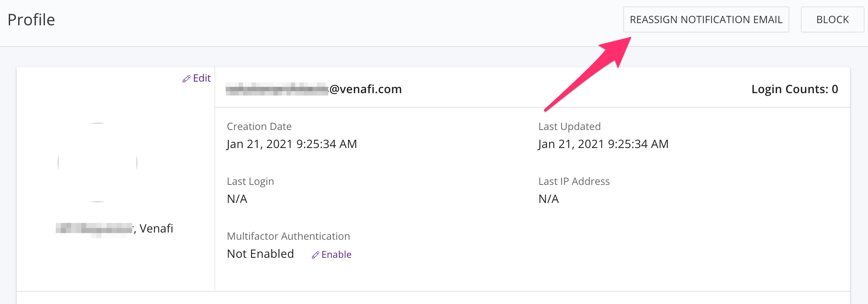Click the Last Updated label
The height and width of the screenshot is (304, 868).
pyautogui.click(x=569, y=126)
